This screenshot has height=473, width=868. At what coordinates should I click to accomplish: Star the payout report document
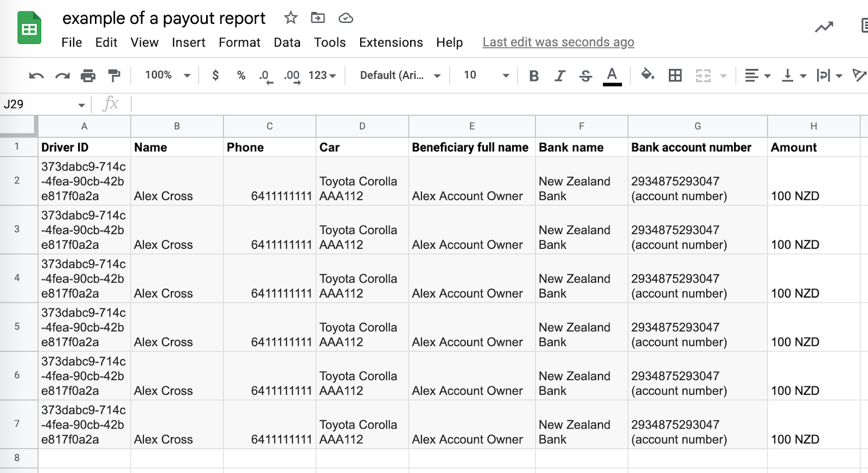(x=291, y=18)
